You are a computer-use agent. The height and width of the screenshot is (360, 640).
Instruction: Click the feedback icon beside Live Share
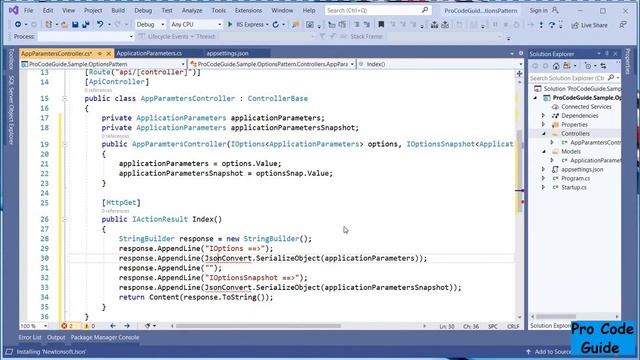(x=622, y=25)
